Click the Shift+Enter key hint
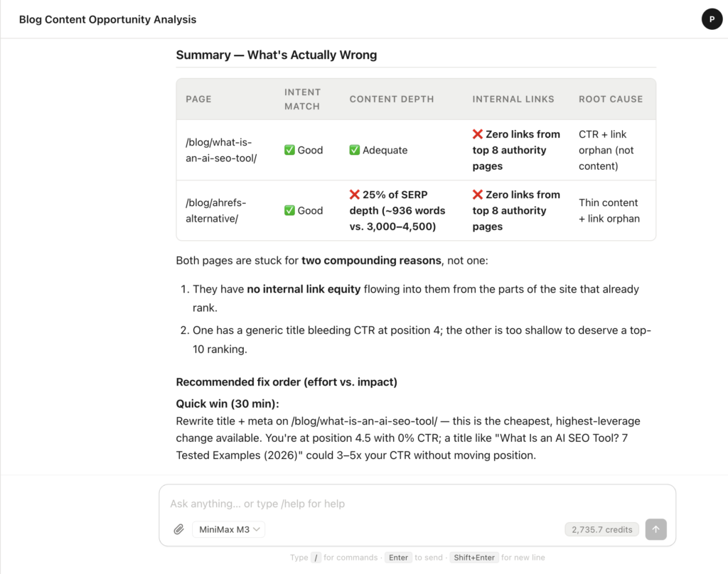The height and width of the screenshot is (574, 728). (474, 557)
